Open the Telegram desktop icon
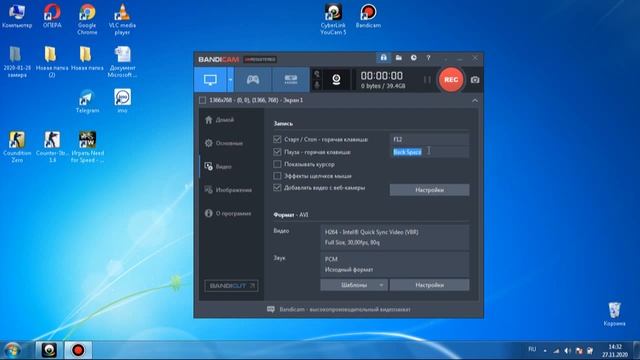This screenshot has height=360, width=640. pyautogui.click(x=87, y=101)
